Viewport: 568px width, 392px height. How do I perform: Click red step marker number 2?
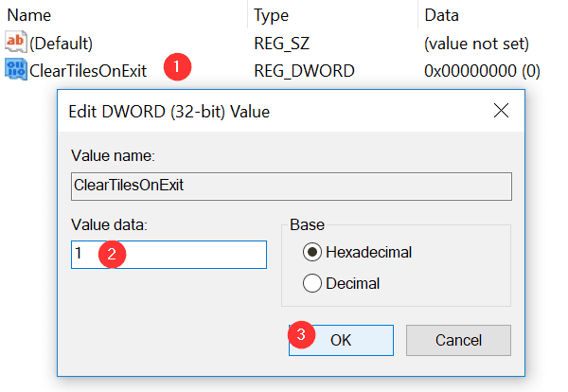(113, 254)
